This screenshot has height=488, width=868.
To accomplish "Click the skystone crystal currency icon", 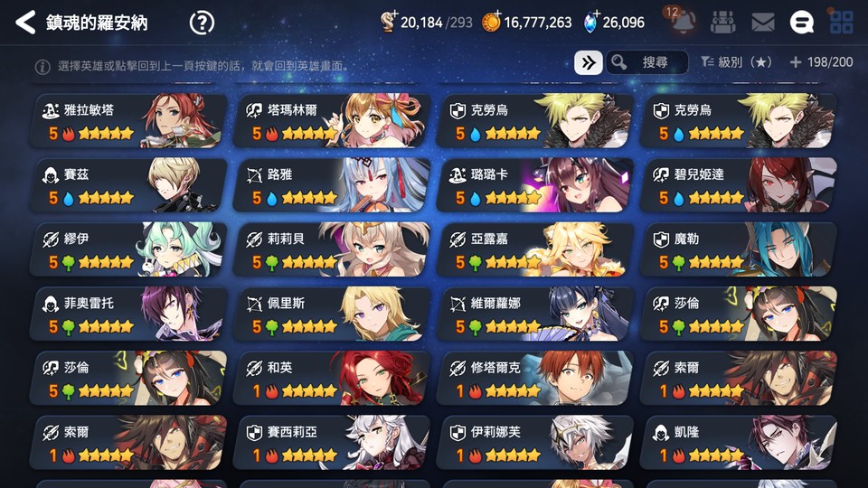I will [x=591, y=22].
